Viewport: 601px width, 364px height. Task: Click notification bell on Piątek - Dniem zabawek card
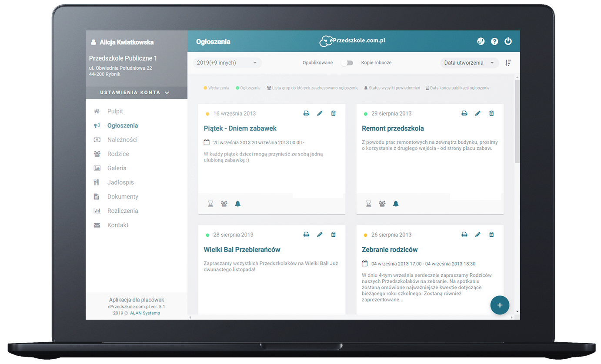point(237,203)
